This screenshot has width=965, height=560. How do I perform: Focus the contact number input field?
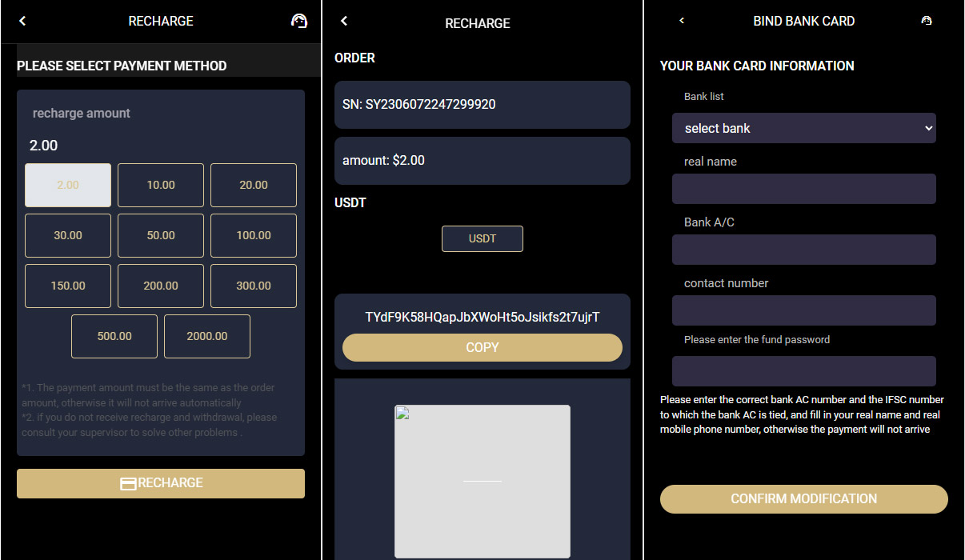click(804, 310)
